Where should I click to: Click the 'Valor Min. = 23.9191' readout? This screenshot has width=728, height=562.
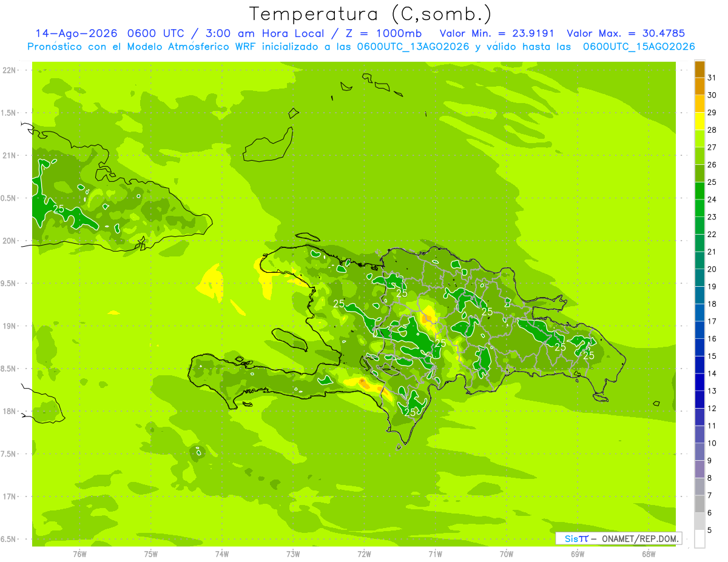(x=497, y=33)
